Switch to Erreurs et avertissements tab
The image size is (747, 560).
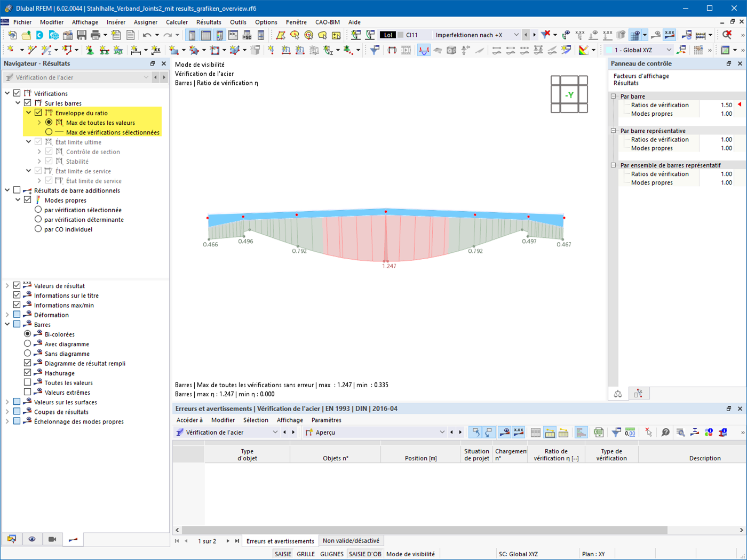(280, 541)
